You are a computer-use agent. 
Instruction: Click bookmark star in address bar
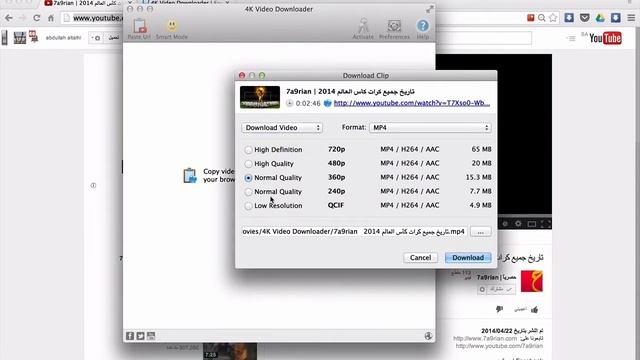pos(553,18)
